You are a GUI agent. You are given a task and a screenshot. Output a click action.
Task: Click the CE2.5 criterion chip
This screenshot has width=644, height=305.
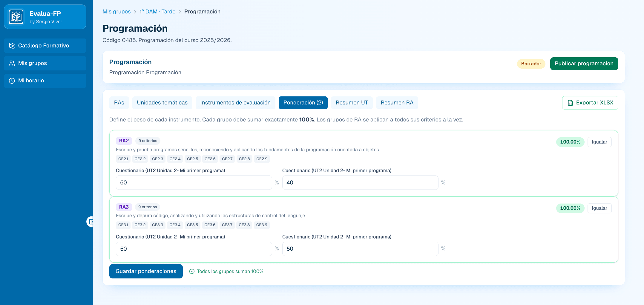point(192,159)
